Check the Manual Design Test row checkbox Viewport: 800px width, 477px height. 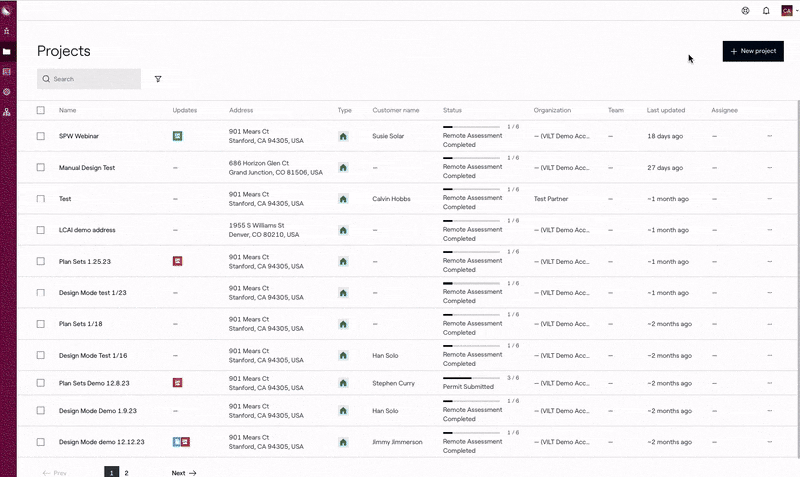[x=41, y=167]
